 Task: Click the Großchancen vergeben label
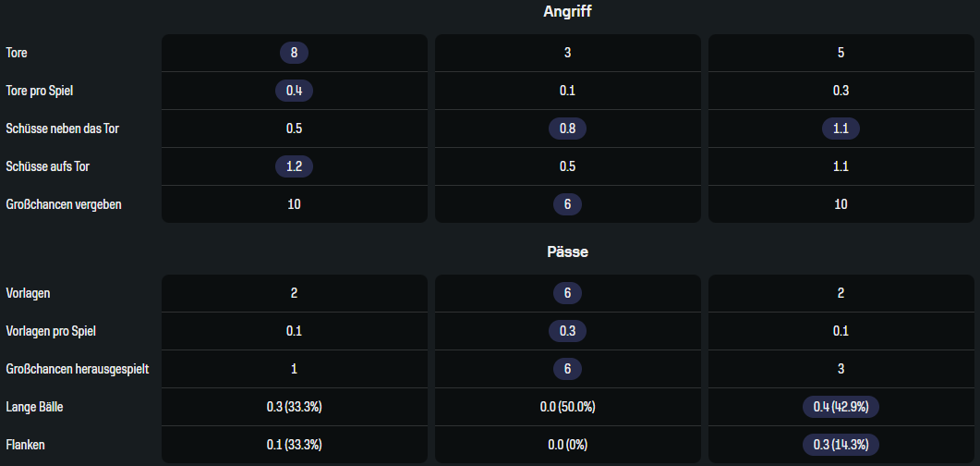point(63,204)
